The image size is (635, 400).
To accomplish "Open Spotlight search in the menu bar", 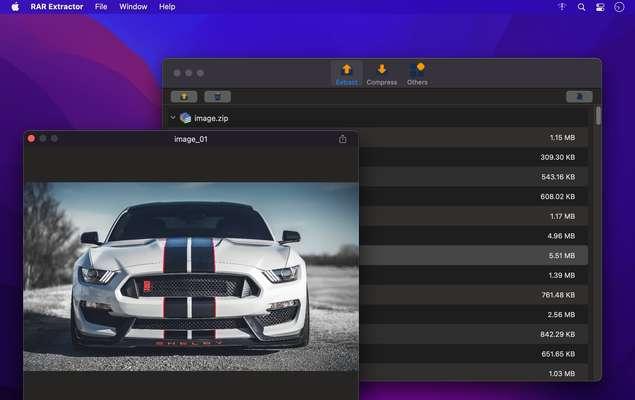I will tap(581, 7).
